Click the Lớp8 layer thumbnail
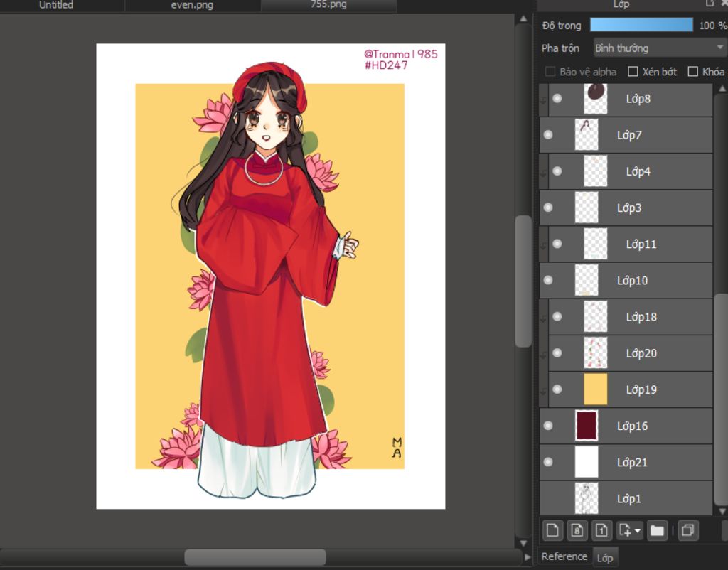This screenshot has width=728, height=570. (x=596, y=99)
